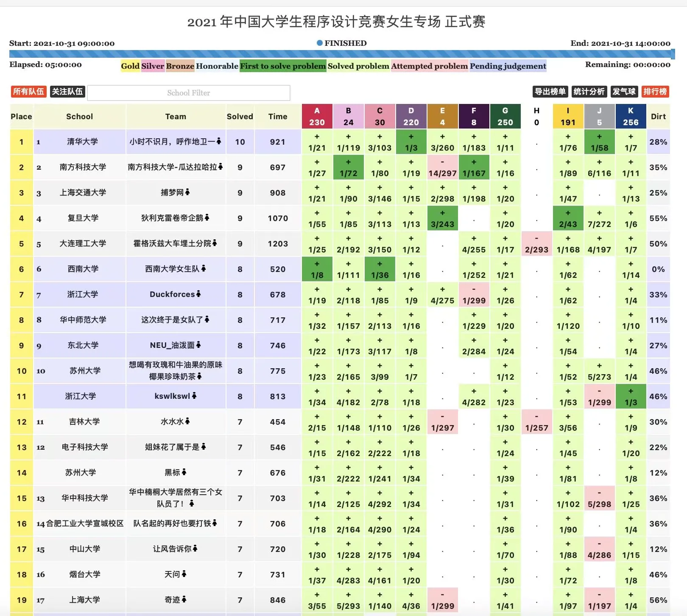Click the girl icon beside 黑标 team
This screenshot has width=687, height=616.
coord(184,472)
